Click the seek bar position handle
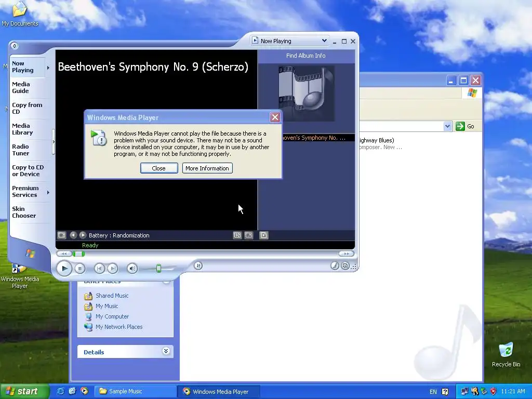This screenshot has height=399, width=532. [x=79, y=254]
